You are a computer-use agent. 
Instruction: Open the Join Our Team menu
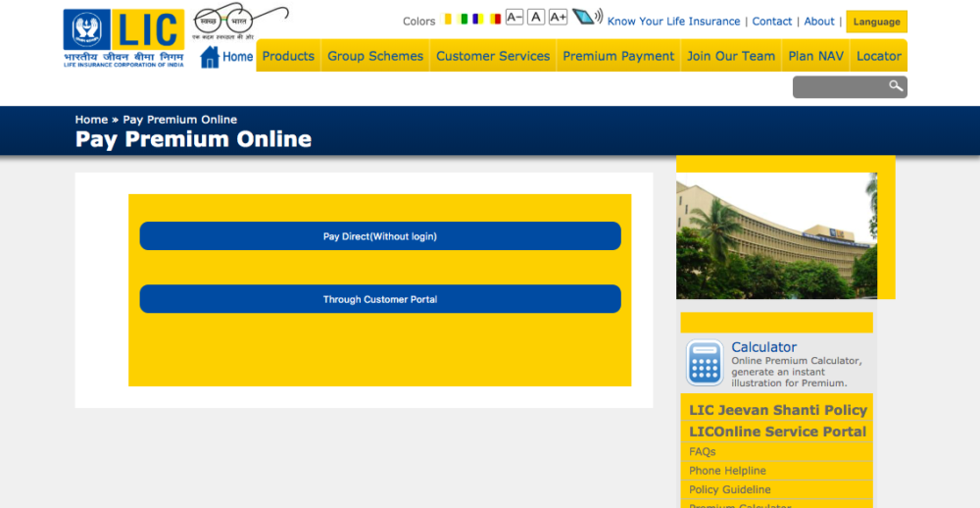pyautogui.click(x=731, y=56)
